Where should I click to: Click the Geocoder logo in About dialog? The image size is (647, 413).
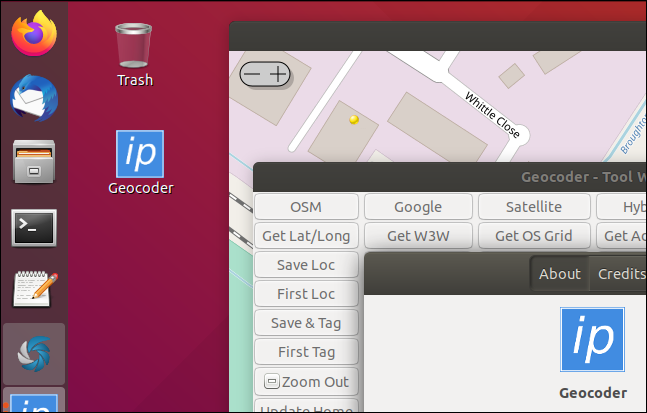click(x=592, y=339)
